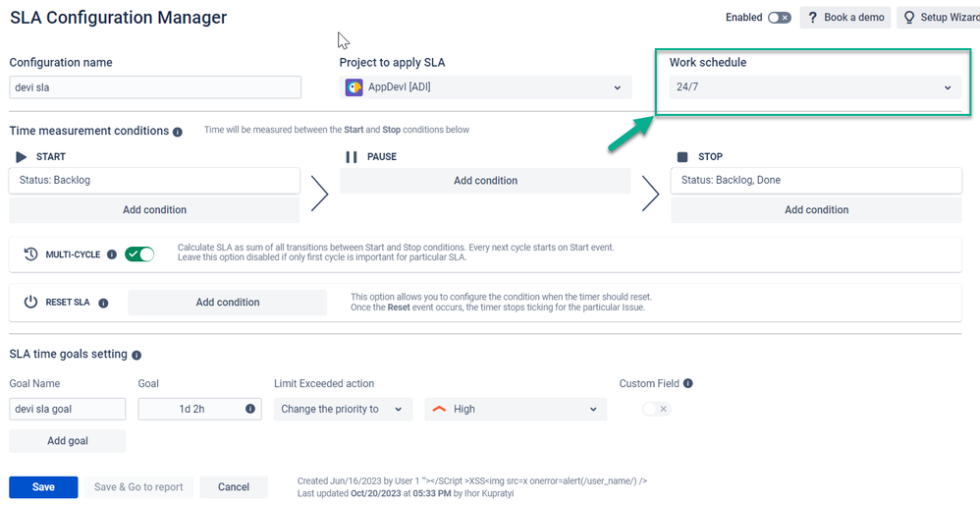Click Add condition under PAUSE

(x=486, y=181)
